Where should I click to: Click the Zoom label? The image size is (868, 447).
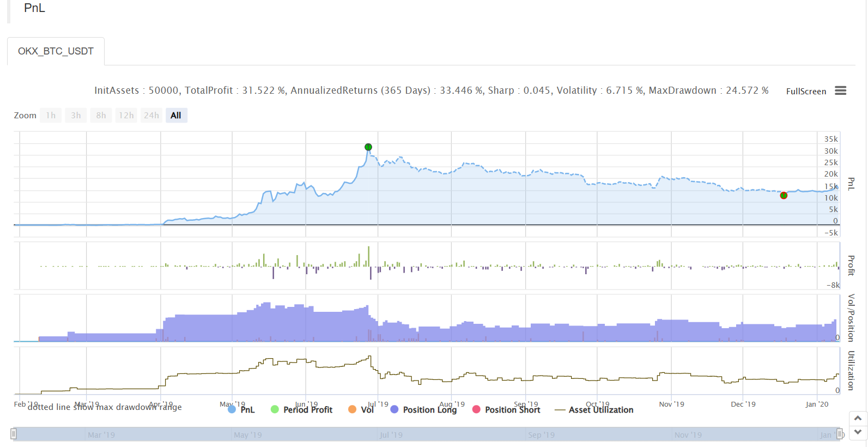click(25, 115)
